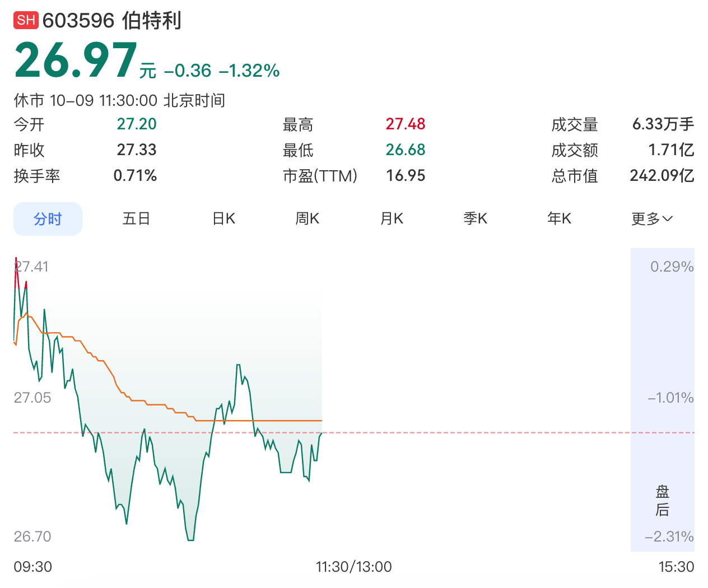Switch to the 月K monthly chart tab

point(392,218)
